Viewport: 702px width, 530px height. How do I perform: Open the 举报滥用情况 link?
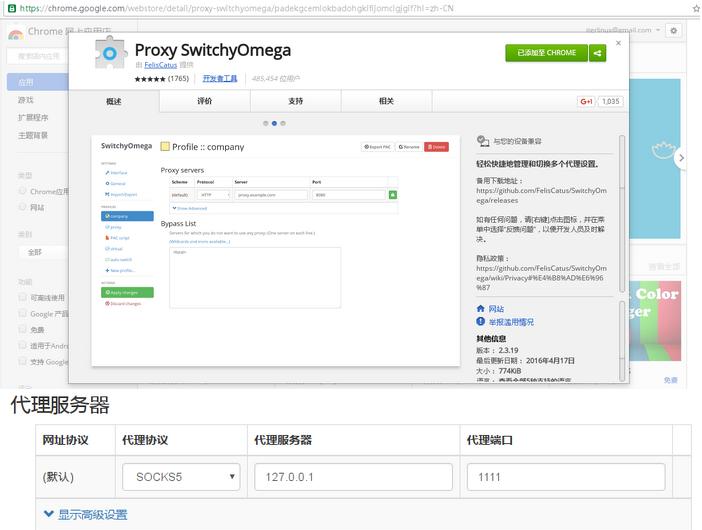[x=511, y=322]
